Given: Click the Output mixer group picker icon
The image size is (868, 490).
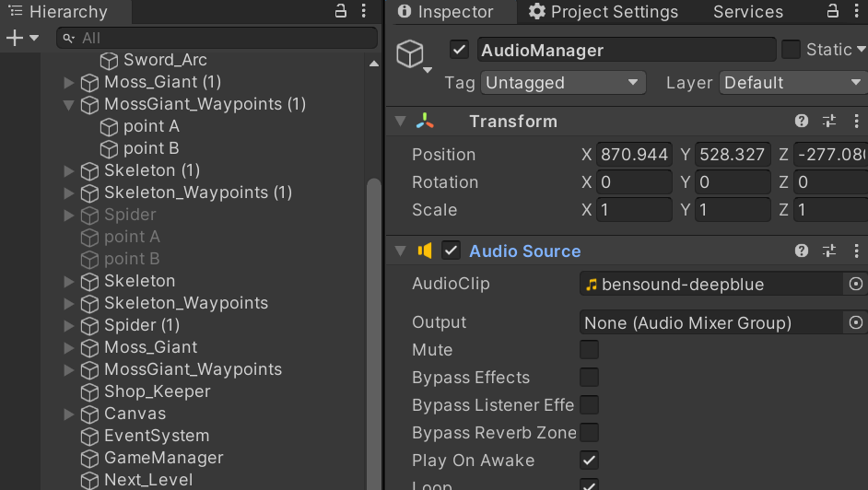Looking at the screenshot, I should click(855, 322).
